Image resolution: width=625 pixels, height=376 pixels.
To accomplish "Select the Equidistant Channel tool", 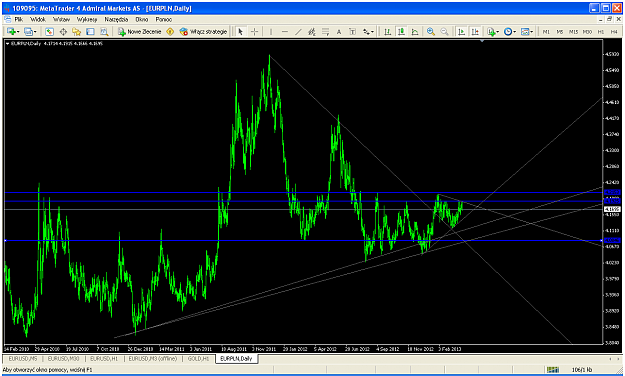I will [312, 31].
